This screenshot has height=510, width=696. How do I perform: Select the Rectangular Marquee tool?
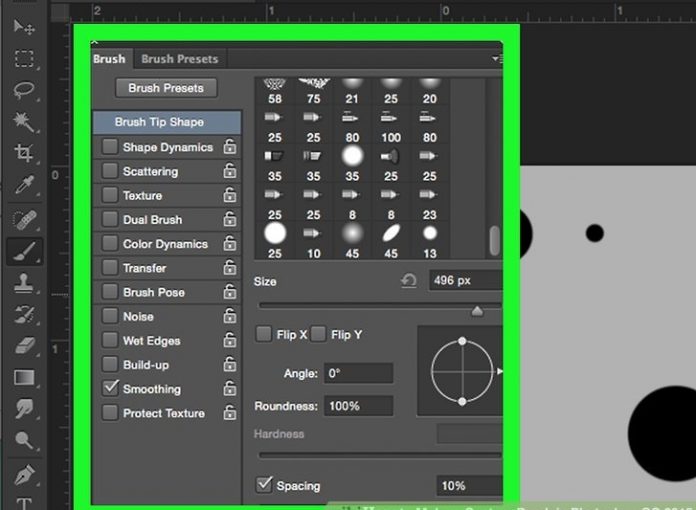coord(24,58)
